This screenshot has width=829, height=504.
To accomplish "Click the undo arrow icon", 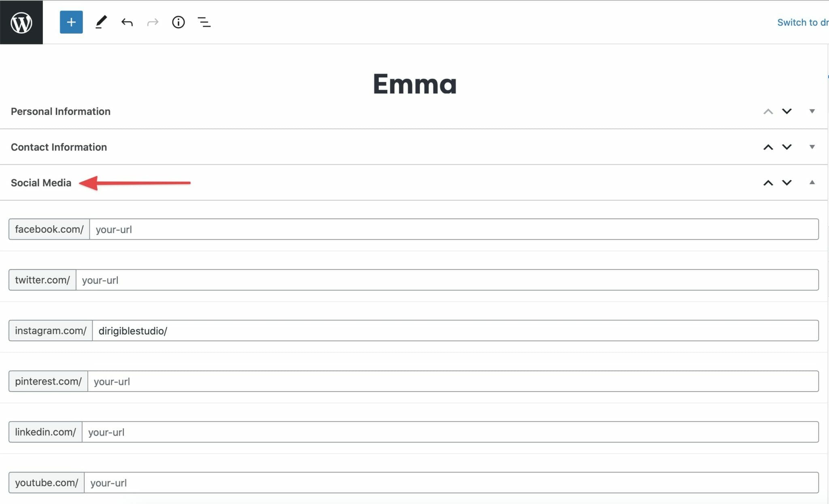I will point(127,22).
